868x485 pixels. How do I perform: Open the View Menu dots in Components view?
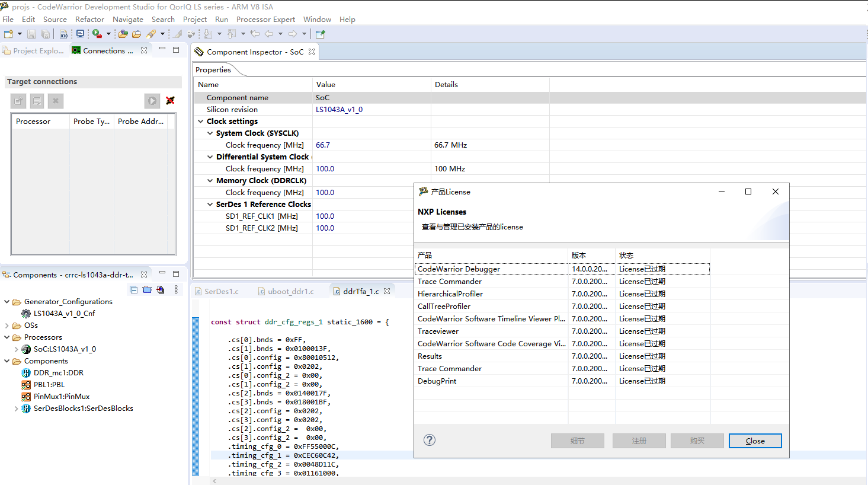(x=175, y=289)
